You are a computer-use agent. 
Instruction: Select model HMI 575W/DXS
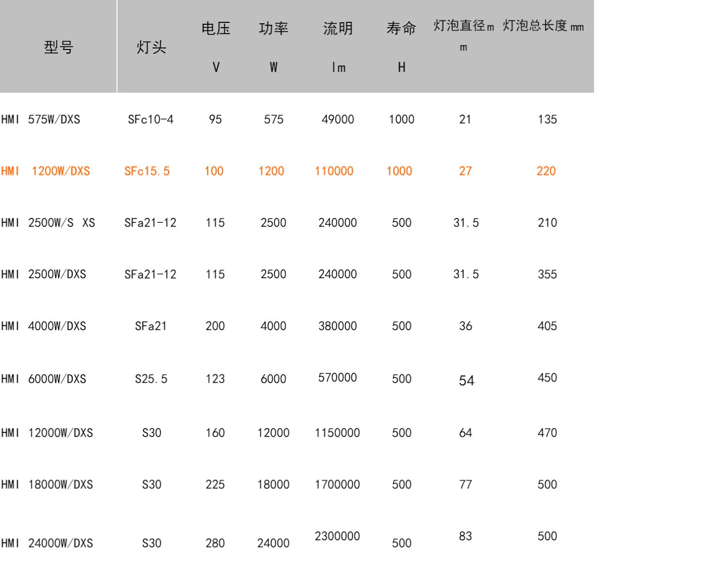pos(40,119)
